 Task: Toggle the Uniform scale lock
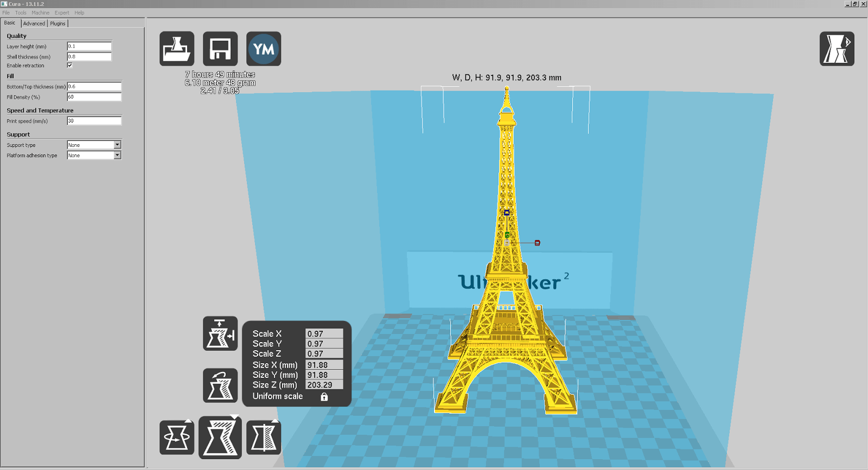click(324, 397)
